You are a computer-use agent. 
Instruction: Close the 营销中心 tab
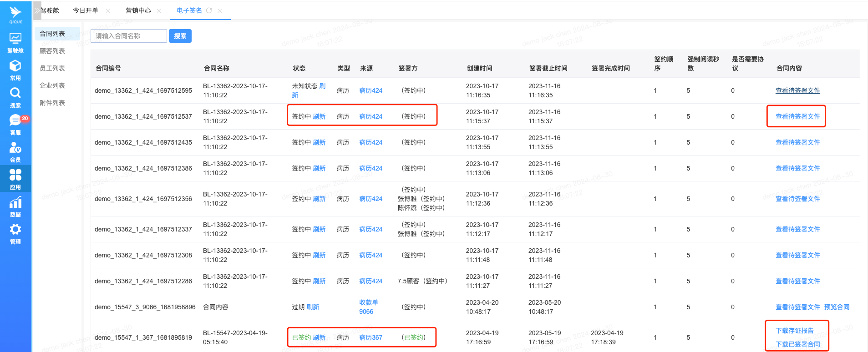[x=159, y=10]
